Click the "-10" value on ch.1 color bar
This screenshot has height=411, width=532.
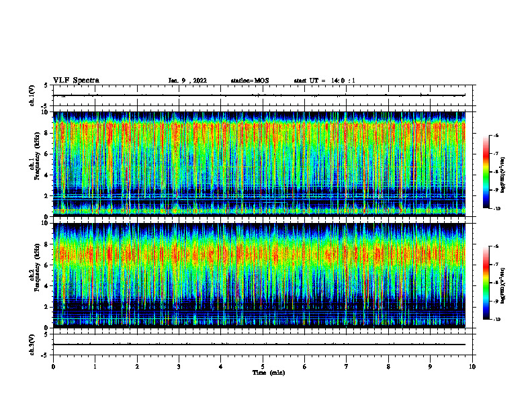496,209
